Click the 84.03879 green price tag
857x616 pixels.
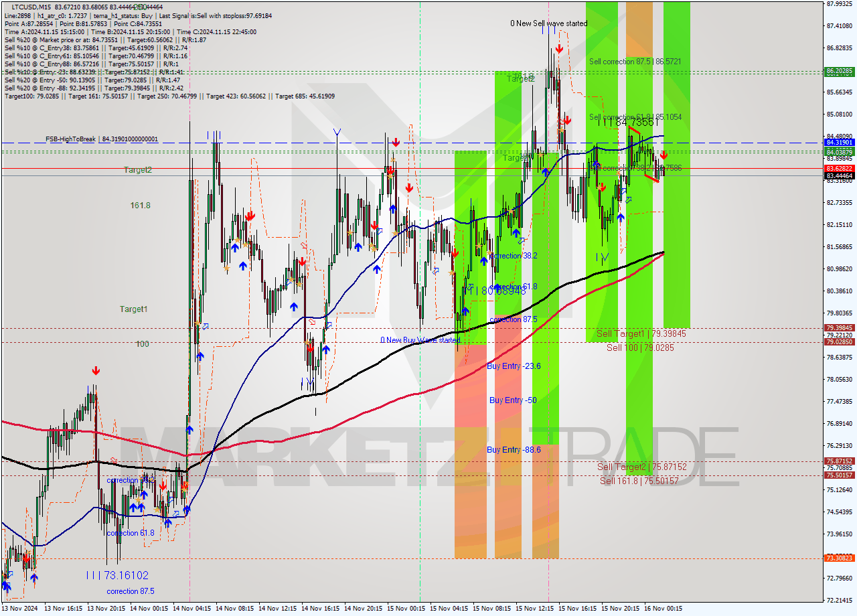[x=840, y=153]
